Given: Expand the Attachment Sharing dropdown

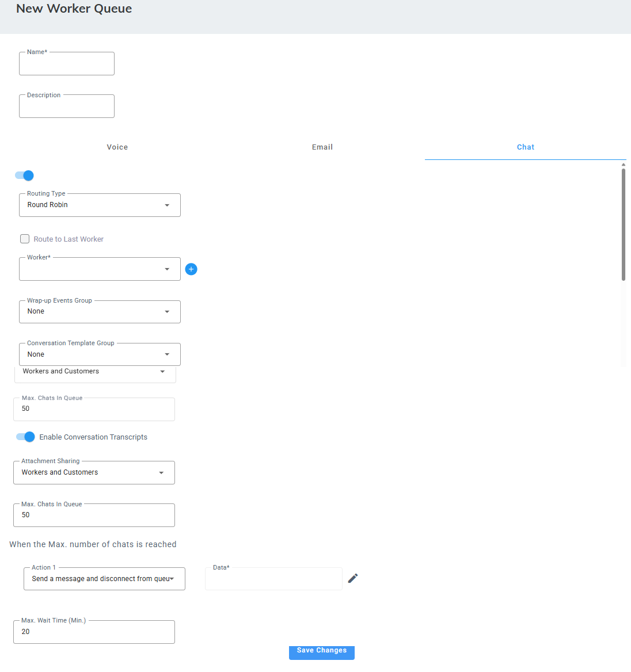Looking at the screenshot, I should point(94,473).
